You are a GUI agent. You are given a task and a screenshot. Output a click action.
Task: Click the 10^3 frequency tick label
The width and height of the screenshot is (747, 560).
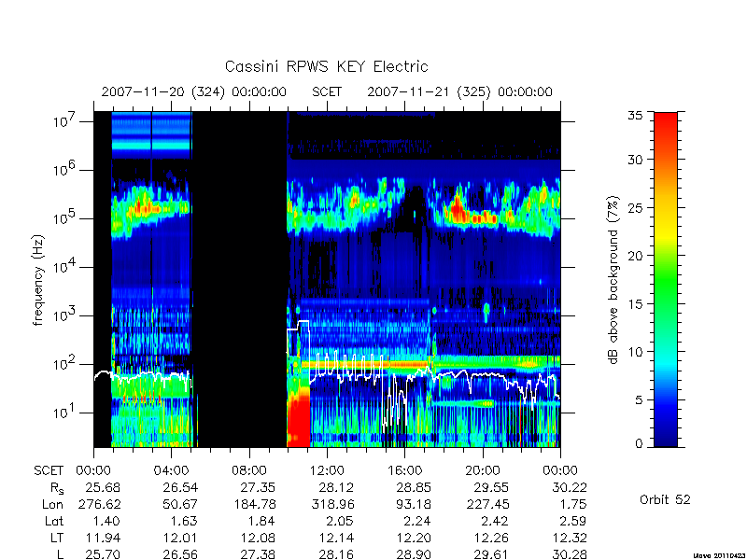(66, 315)
